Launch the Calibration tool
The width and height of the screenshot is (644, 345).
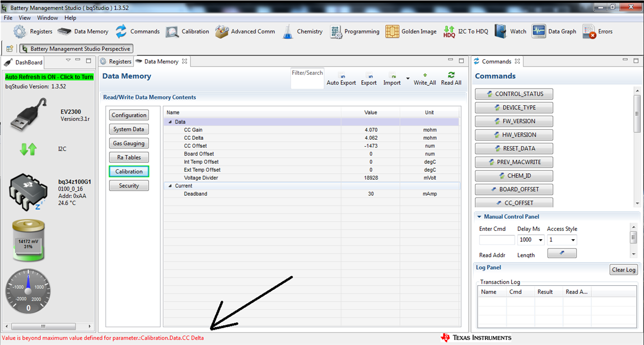[x=187, y=31]
